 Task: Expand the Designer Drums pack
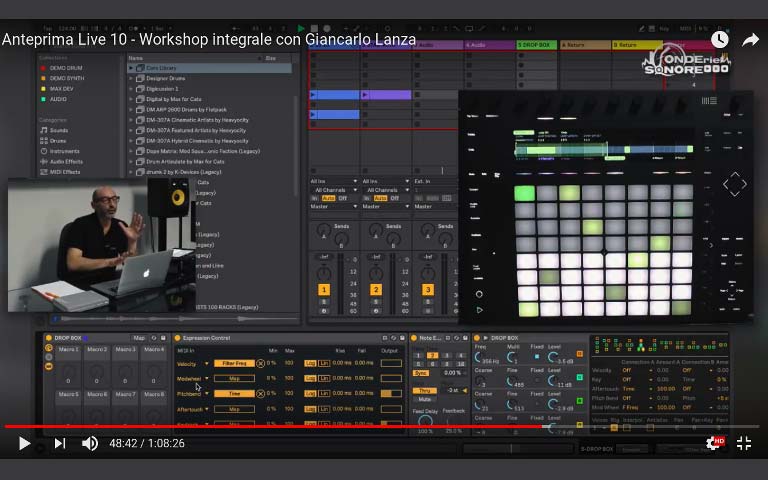tap(131, 78)
